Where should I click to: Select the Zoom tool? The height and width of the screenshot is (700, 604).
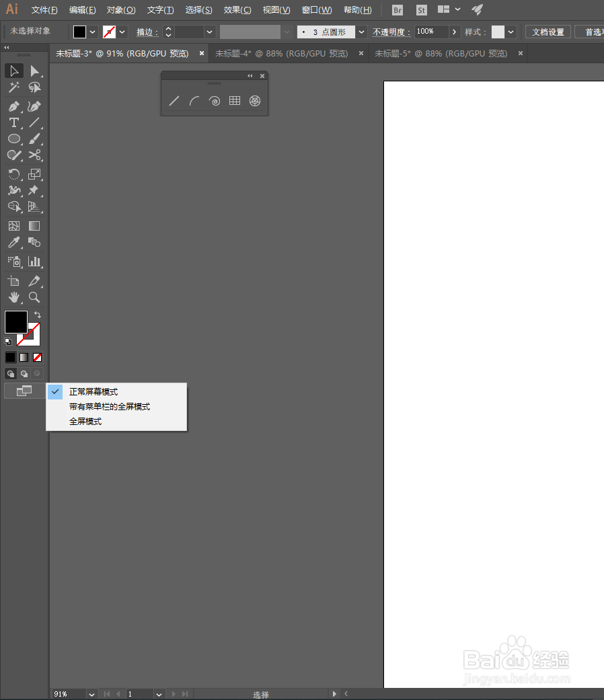click(34, 297)
